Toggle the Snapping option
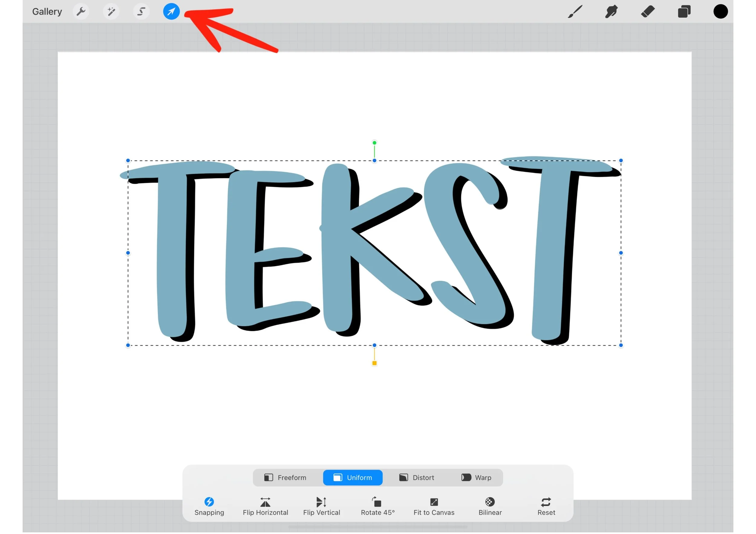Viewport: 756px width, 534px height. click(210, 507)
